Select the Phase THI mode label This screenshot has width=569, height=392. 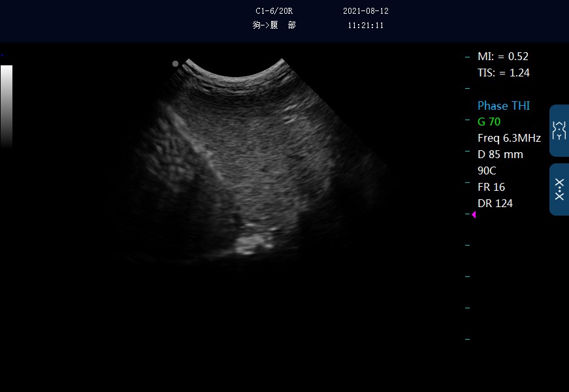click(x=503, y=106)
